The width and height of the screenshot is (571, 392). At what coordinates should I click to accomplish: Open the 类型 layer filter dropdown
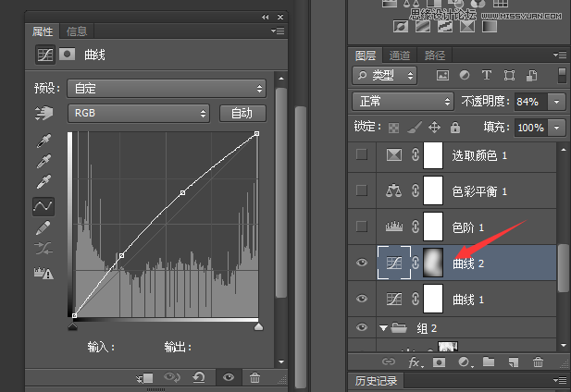385,75
